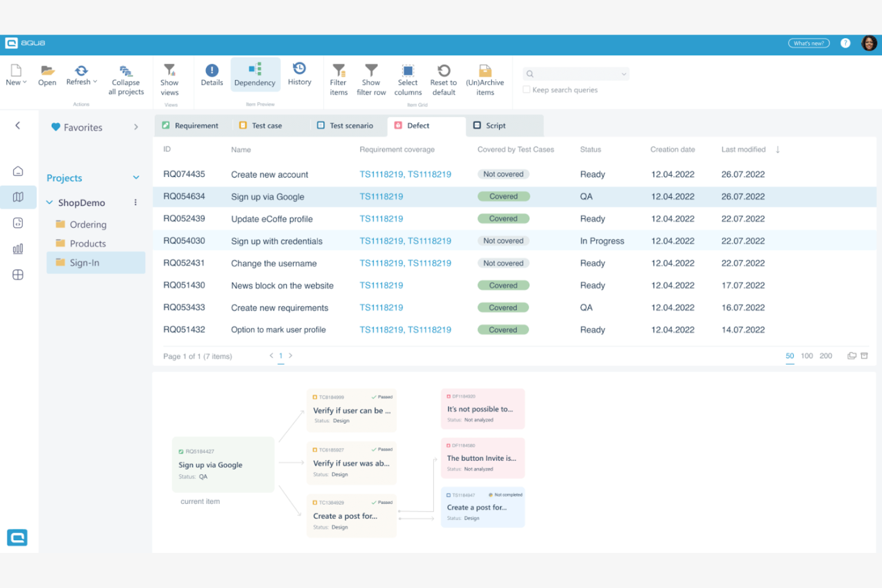882x588 pixels.
Task: Sort by Last modified arrow
Action: click(x=778, y=150)
